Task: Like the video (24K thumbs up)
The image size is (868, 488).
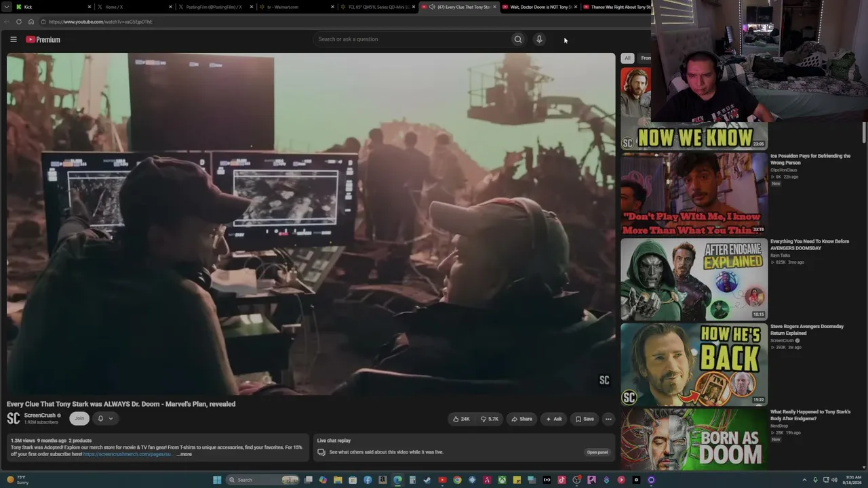Action: tap(462, 419)
